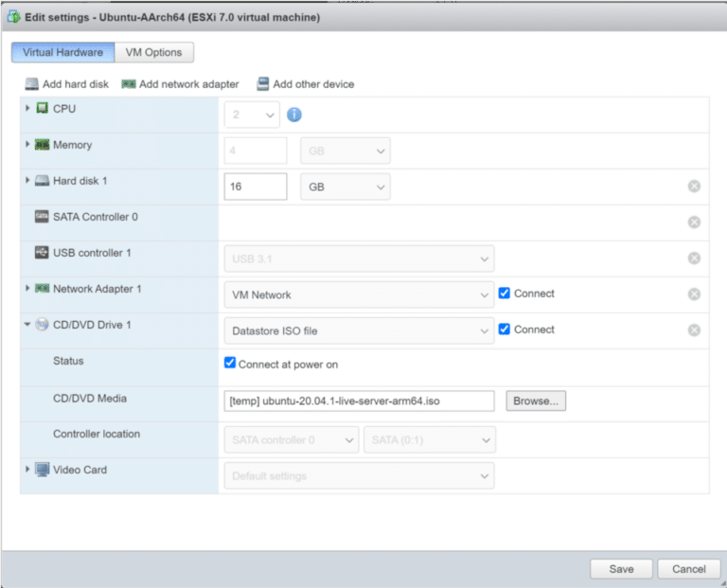Open the SATA controller 0 dropdown

(x=292, y=439)
